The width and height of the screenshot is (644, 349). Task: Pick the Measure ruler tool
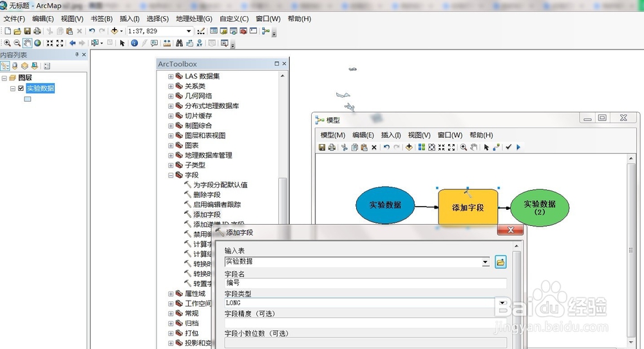(x=167, y=43)
